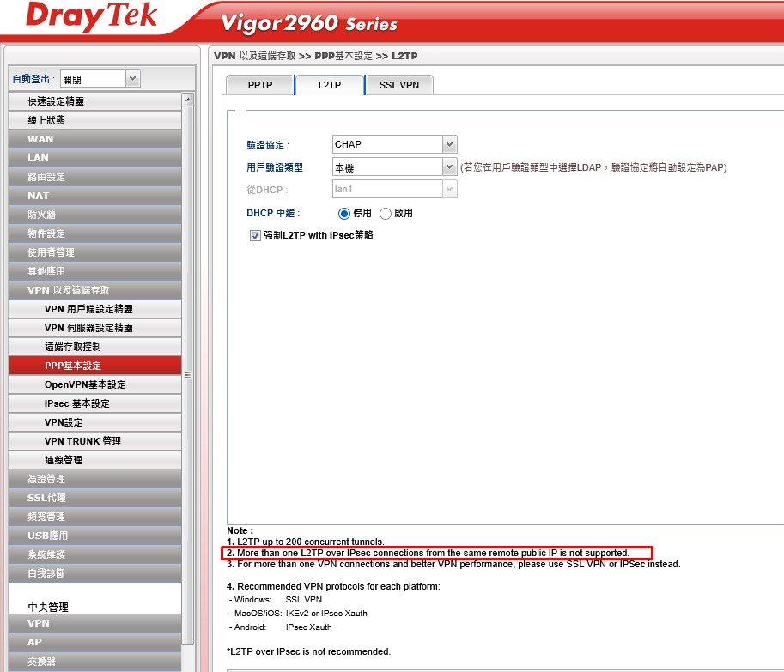This screenshot has width=784, height=672.
Task: Open VPN 伺服器設定精靈
Action: point(95,328)
